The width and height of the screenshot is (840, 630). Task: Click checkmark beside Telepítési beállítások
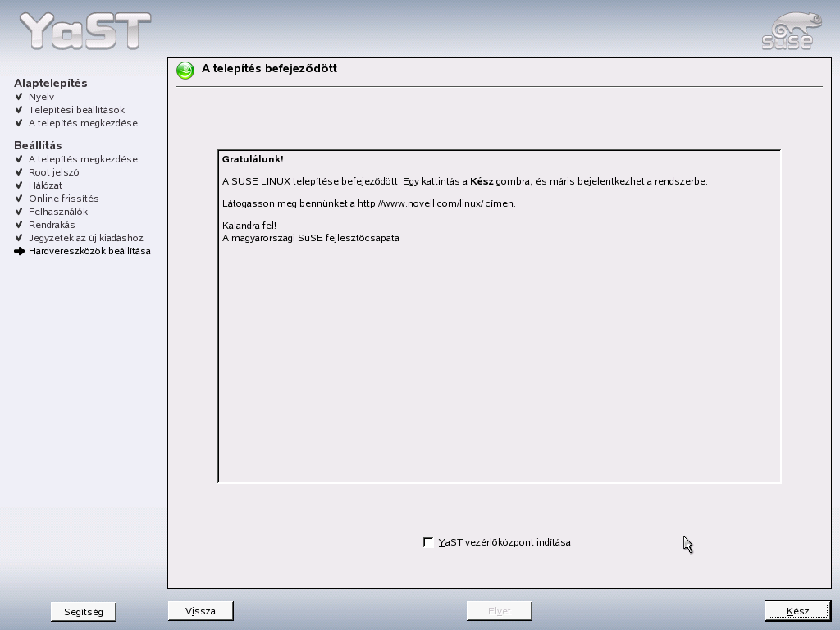(20, 110)
